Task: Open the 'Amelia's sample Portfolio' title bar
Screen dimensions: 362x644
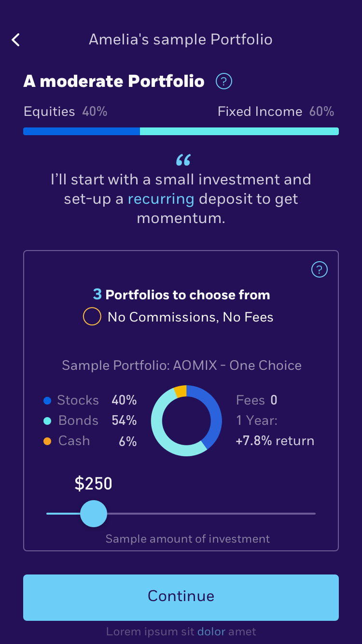Action: (x=181, y=40)
